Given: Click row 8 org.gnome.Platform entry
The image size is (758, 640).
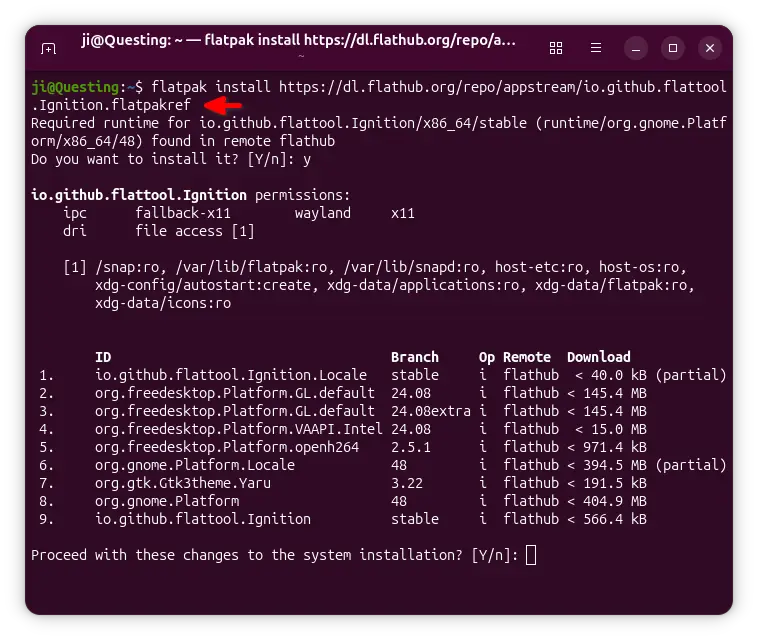Looking at the screenshot, I should (x=167, y=501).
